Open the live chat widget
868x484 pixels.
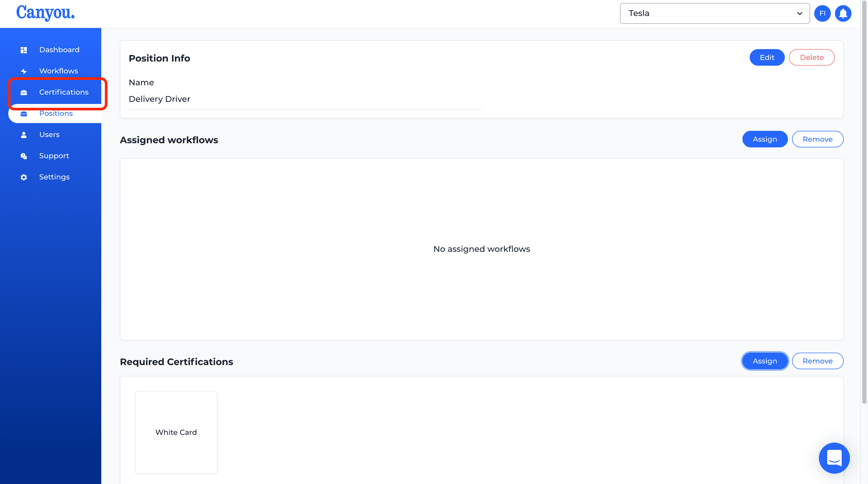(x=834, y=458)
